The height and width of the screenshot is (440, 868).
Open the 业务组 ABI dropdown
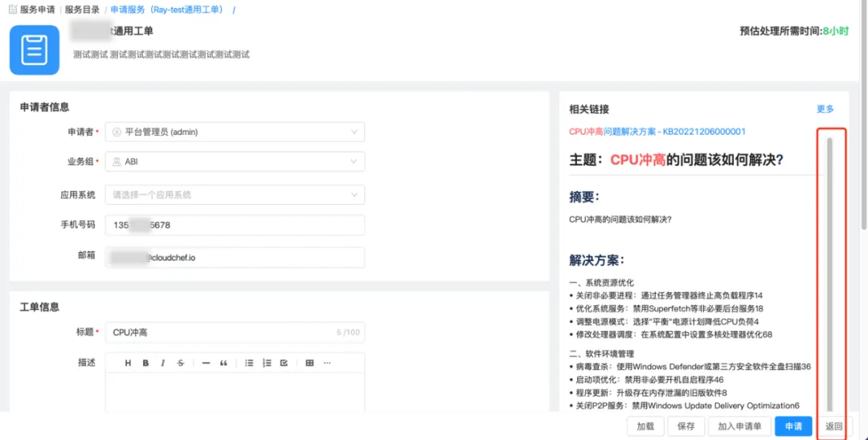click(x=235, y=161)
